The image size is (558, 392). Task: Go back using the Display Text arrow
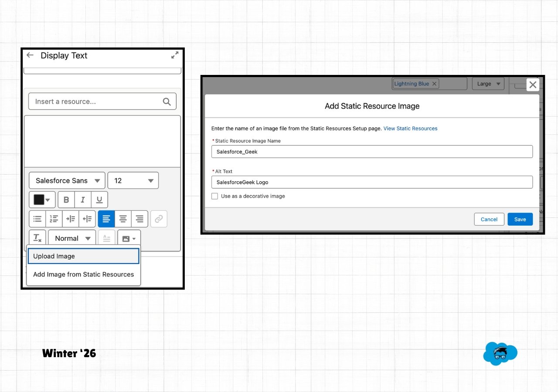30,55
